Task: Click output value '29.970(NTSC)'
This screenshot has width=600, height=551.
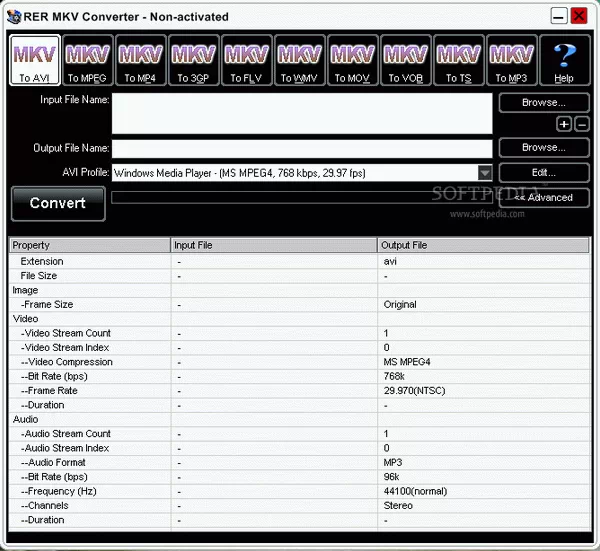Action: pyautogui.click(x=414, y=391)
